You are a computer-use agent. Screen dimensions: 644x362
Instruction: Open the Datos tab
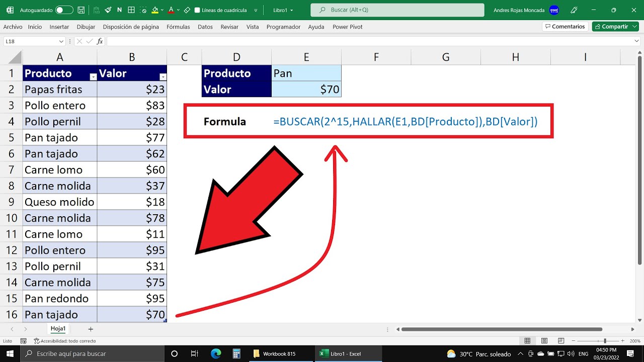click(205, 27)
